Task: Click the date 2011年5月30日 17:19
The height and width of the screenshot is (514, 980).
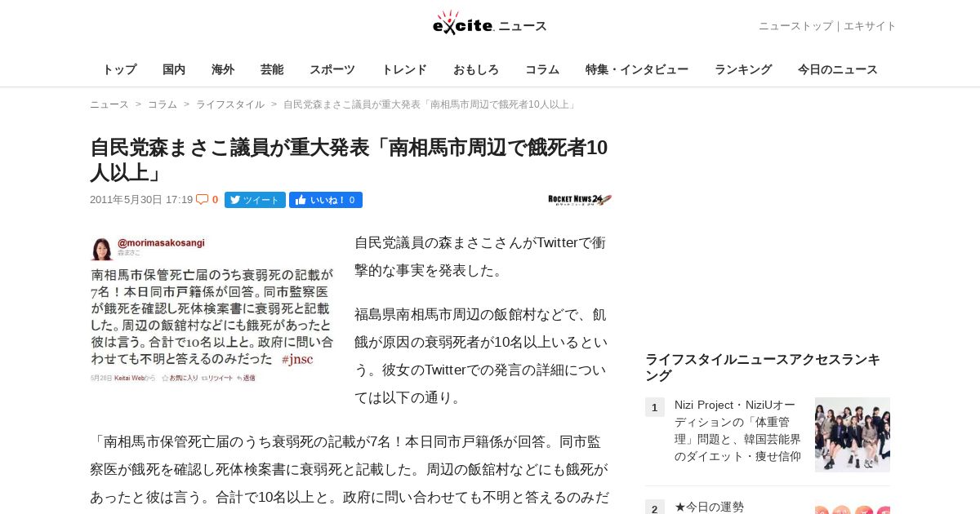Action: coord(141,200)
